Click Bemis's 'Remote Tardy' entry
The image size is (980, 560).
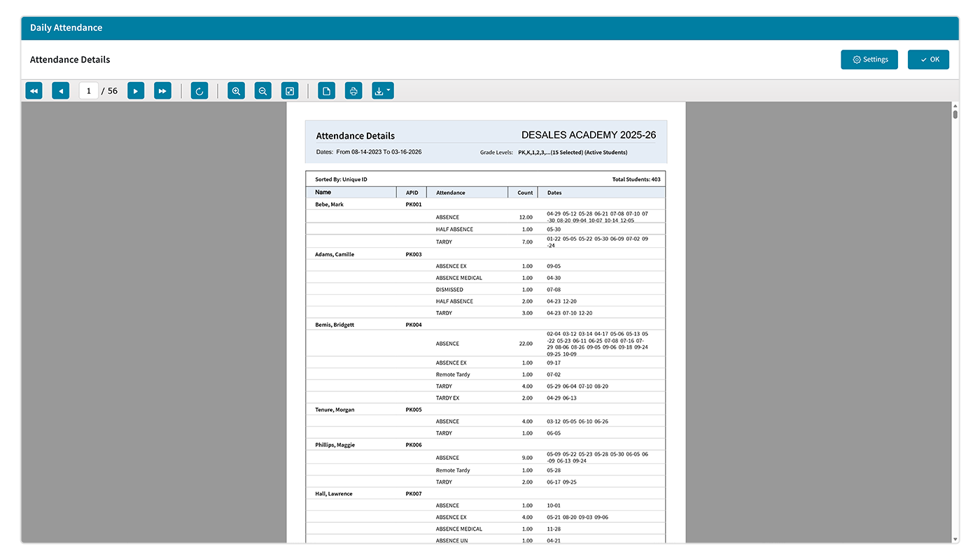[x=453, y=374]
